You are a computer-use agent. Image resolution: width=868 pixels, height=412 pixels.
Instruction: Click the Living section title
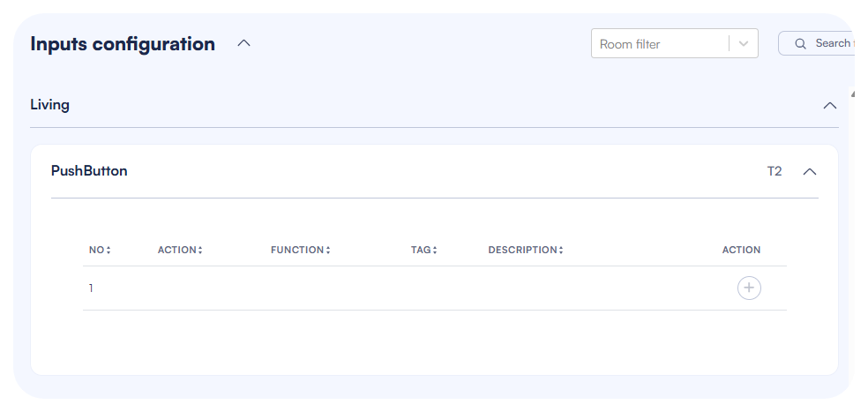click(50, 105)
